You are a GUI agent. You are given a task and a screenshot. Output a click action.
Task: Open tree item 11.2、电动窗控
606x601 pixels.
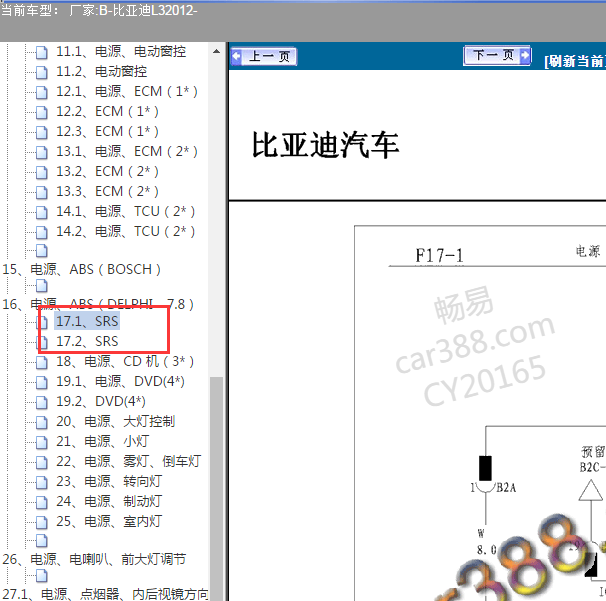102,72
